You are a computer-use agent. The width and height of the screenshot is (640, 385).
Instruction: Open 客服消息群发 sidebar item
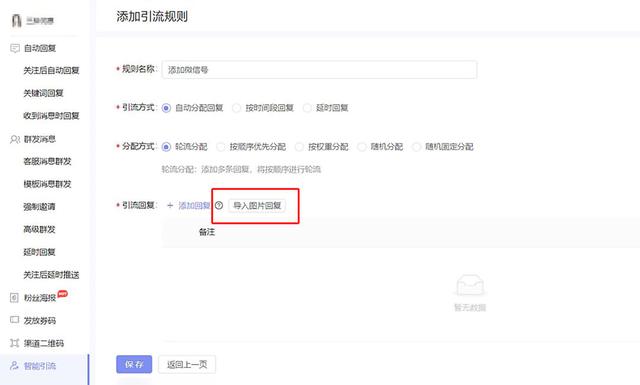click(47, 162)
